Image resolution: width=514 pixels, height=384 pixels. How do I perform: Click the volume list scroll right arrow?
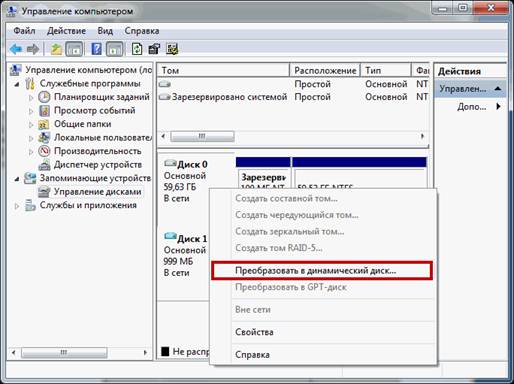[x=422, y=136]
